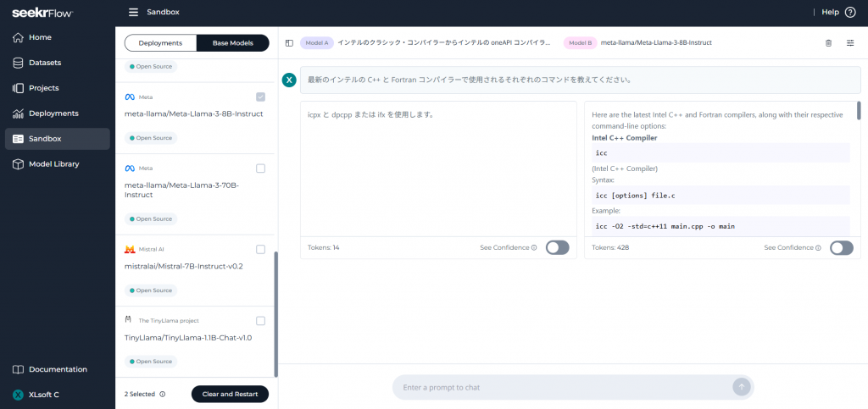This screenshot has width=868, height=409.
Task: Open the hamburger menu next to Sandbox
Action: 133,12
